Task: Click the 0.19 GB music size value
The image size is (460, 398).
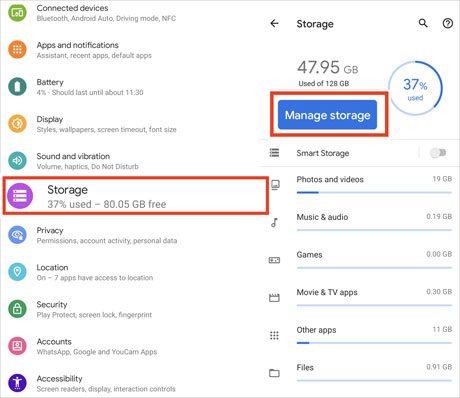Action: pos(439,217)
